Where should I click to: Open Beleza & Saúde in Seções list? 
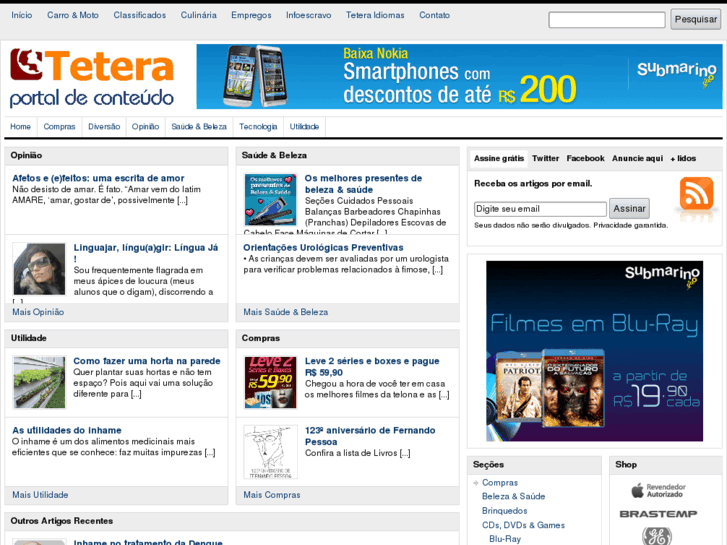tap(513, 496)
